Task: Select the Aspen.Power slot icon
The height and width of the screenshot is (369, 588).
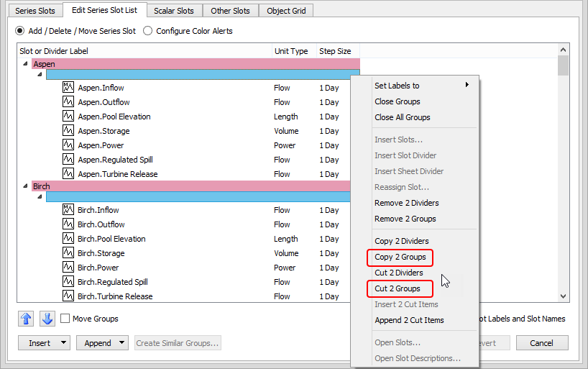Action: click(69, 145)
